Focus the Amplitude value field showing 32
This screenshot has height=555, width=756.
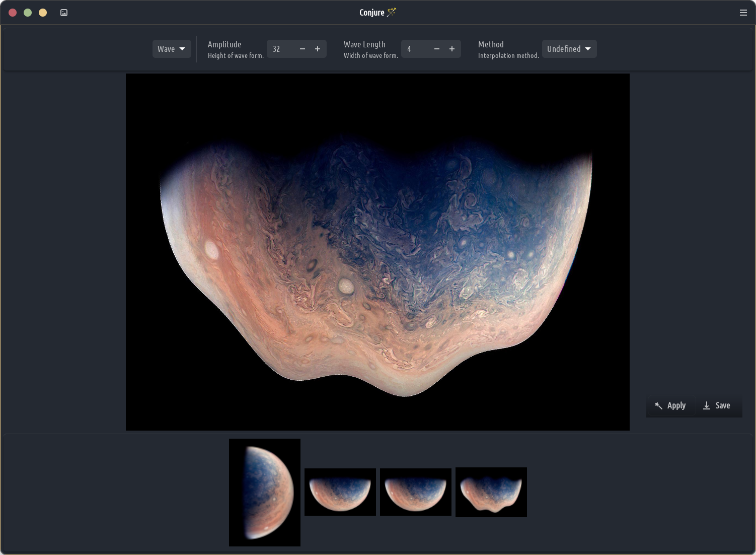(281, 49)
